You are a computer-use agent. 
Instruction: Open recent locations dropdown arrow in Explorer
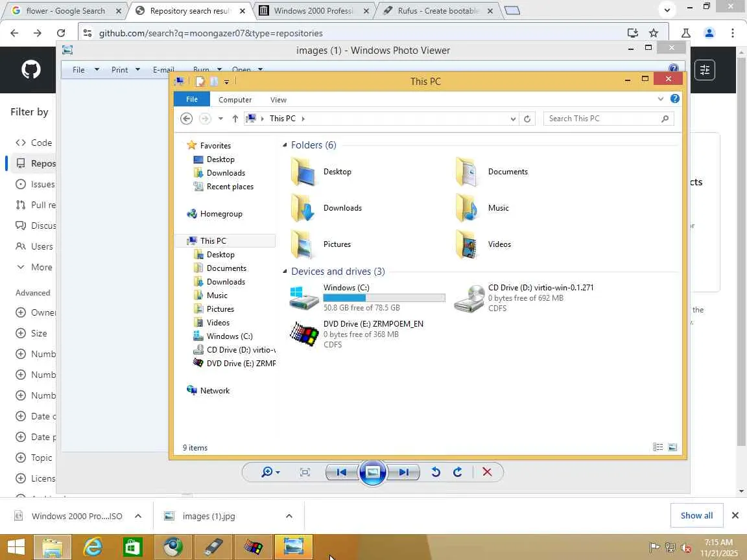pyautogui.click(x=220, y=119)
